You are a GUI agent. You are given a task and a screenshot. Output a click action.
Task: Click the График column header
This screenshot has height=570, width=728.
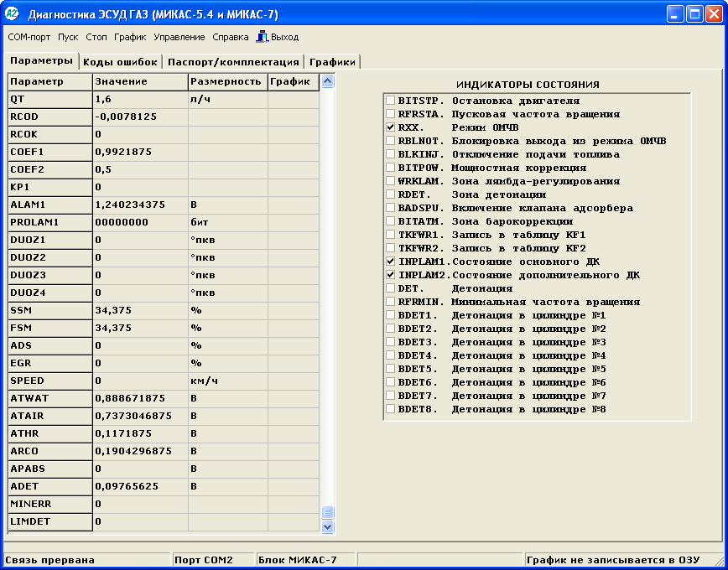pos(294,81)
